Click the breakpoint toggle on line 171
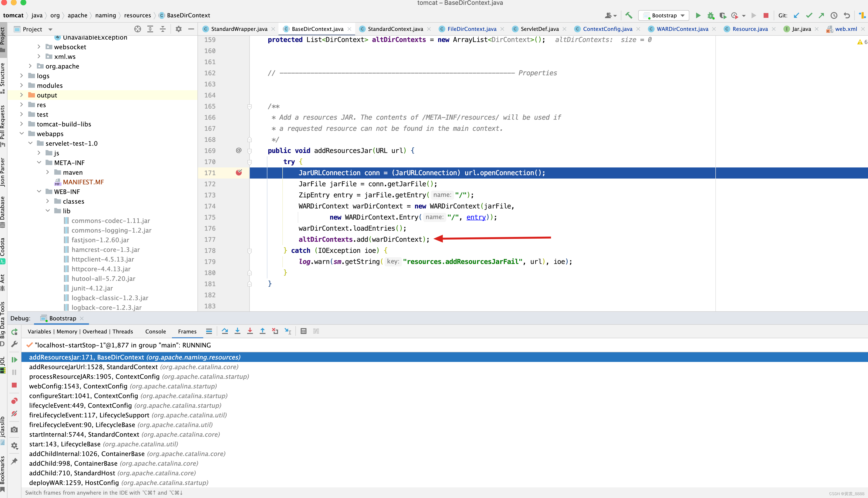The height and width of the screenshot is (498, 868). [238, 172]
